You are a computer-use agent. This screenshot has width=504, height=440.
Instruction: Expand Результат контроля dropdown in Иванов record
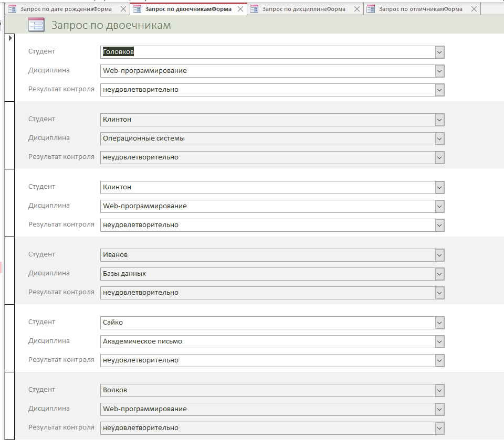pos(440,293)
